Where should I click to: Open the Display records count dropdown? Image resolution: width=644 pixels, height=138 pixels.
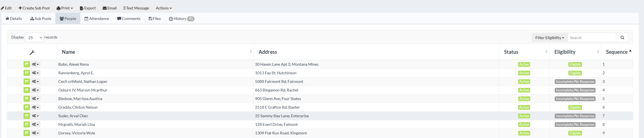point(34,37)
